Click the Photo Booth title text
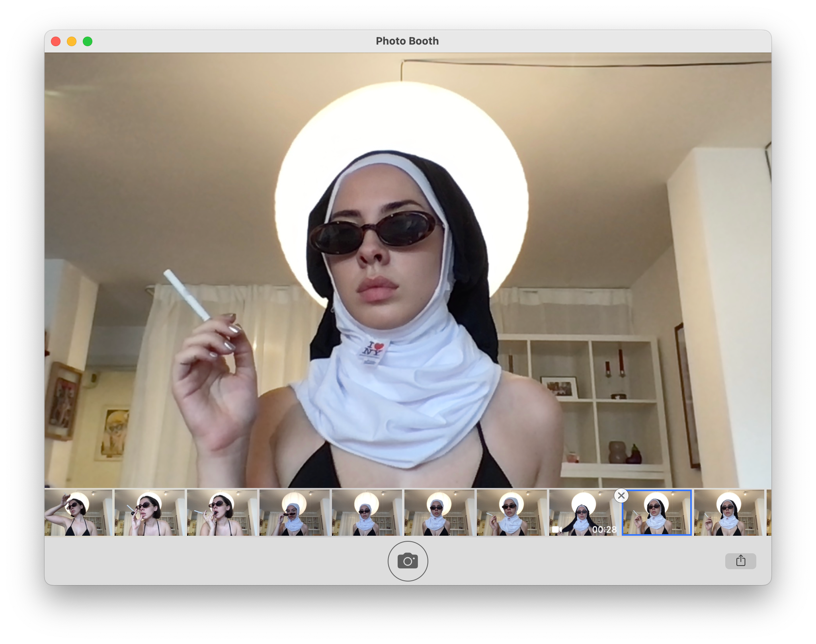The image size is (816, 644). click(407, 41)
